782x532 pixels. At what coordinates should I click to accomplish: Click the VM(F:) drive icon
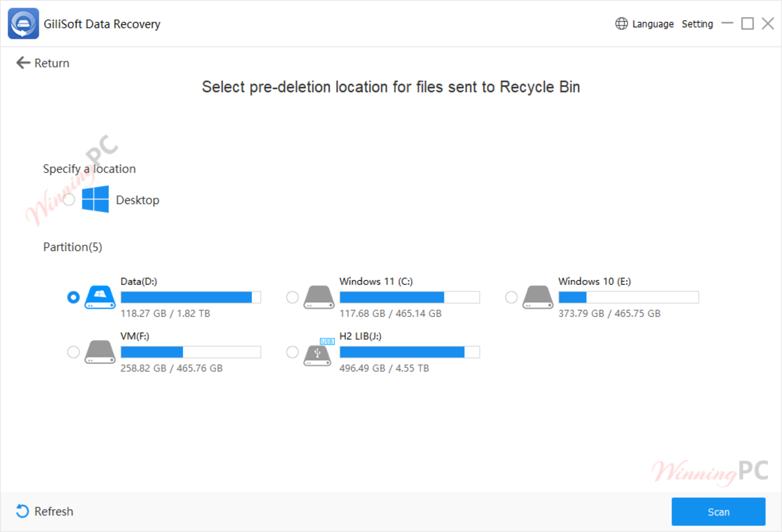pyautogui.click(x=100, y=352)
